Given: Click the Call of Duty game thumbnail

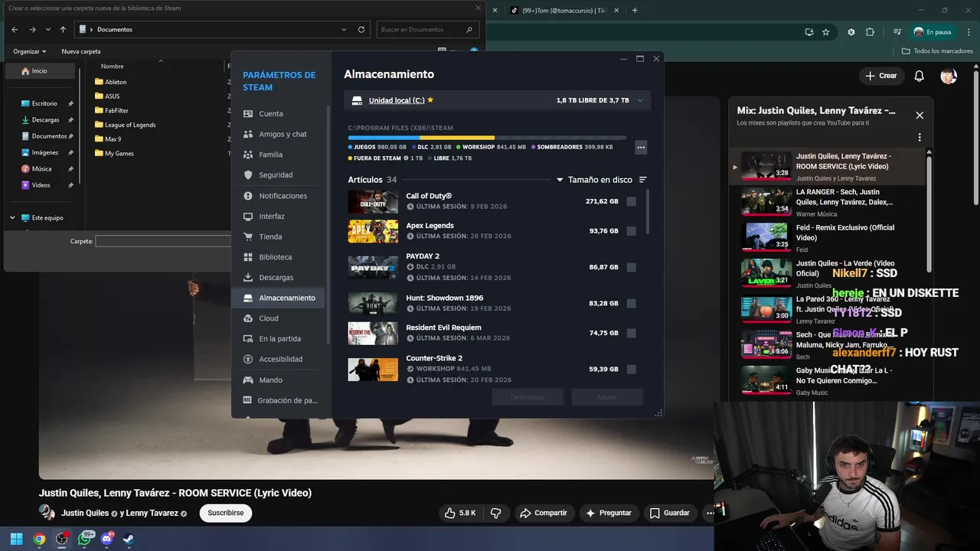Looking at the screenshot, I should pos(373,201).
